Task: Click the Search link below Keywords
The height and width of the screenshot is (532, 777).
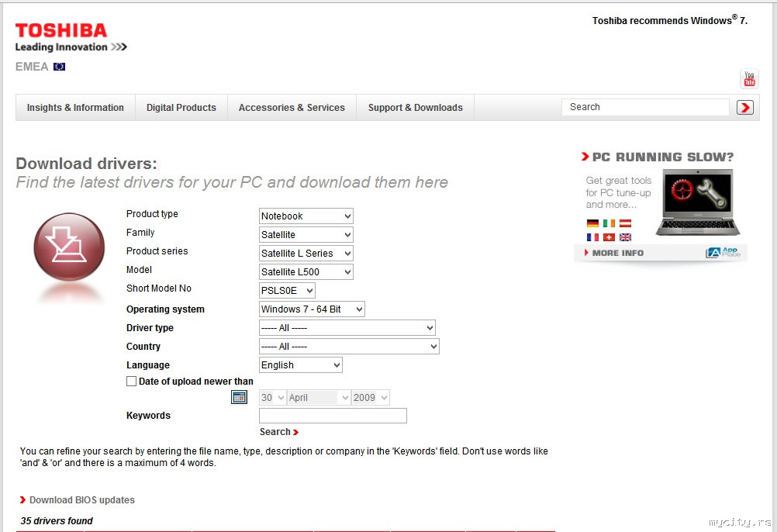Action: (279, 432)
